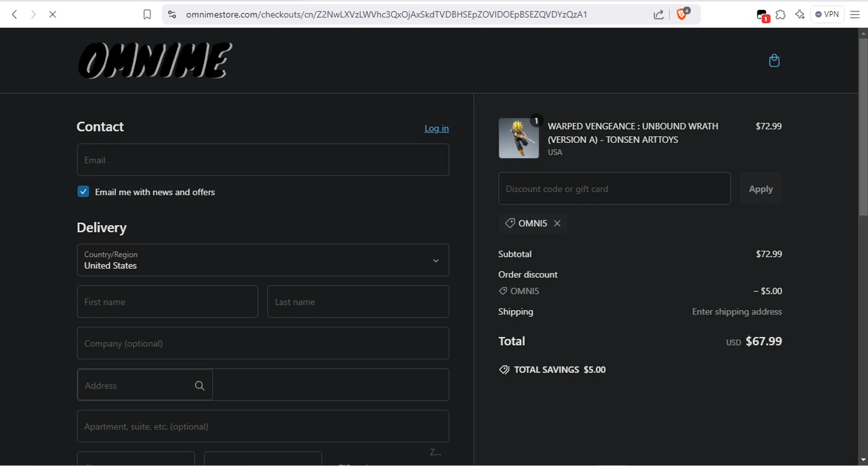Remove the OMNI5 discount code

tap(557, 223)
